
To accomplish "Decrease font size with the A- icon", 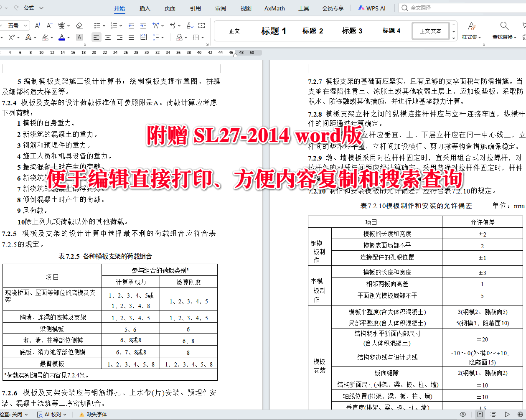I will [x=49, y=25].
